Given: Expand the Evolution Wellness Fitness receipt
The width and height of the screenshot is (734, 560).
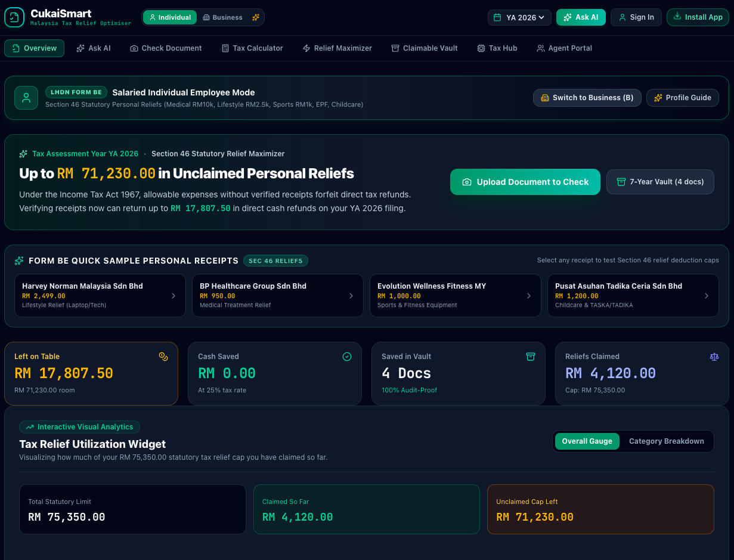Looking at the screenshot, I should pos(454,295).
